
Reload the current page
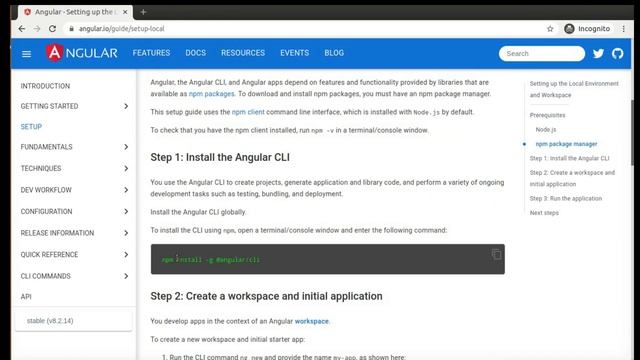point(52,29)
